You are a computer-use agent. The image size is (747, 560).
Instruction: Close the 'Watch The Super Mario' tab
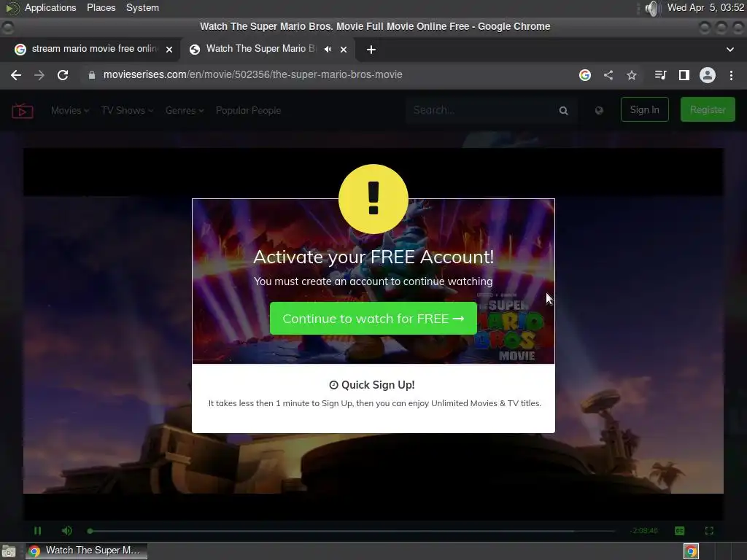(x=344, y=50)
